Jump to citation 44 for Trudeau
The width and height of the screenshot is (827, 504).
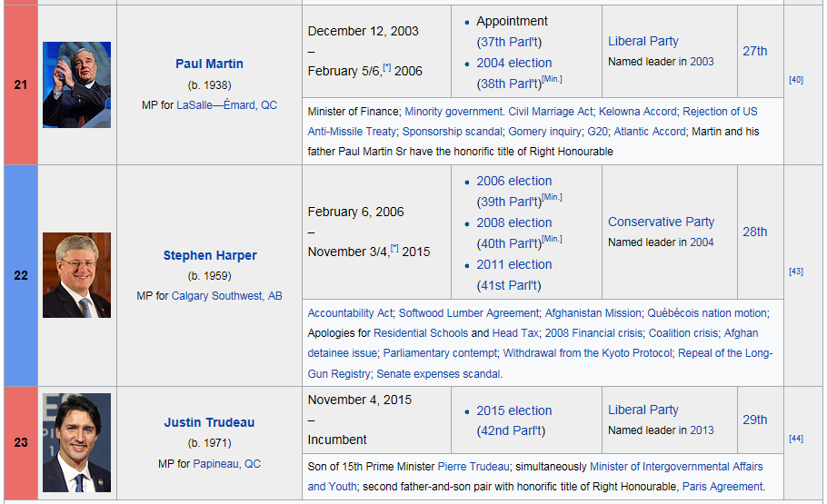pos(795,439)
